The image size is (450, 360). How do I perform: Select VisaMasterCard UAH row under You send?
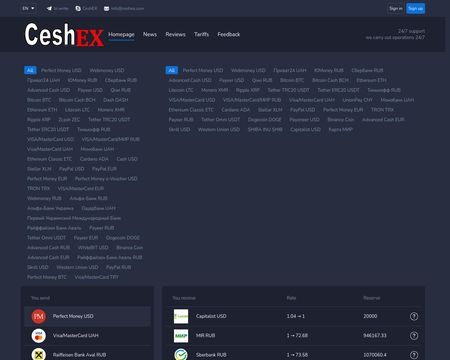87,336
